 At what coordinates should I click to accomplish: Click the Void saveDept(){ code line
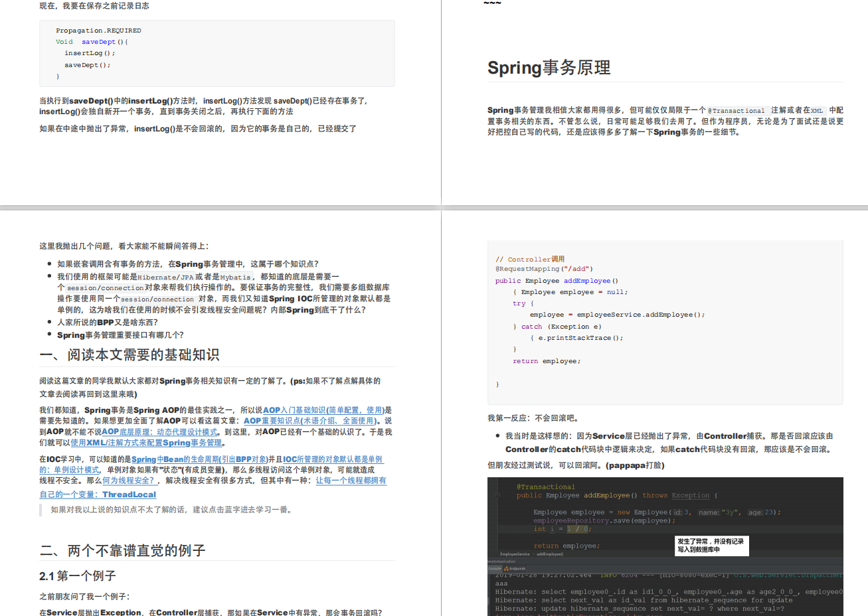(92, 42)
